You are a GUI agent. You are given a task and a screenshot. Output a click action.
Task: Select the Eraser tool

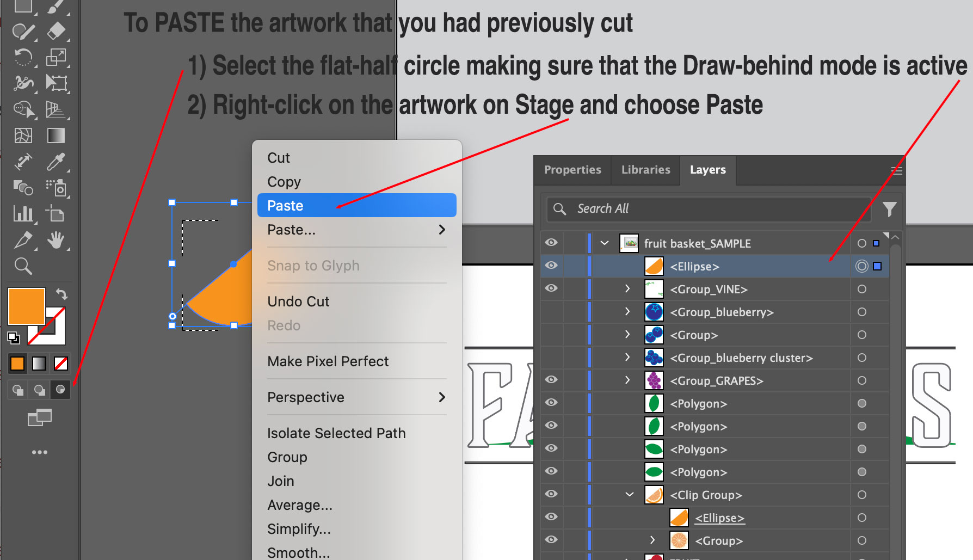point(56,31)
